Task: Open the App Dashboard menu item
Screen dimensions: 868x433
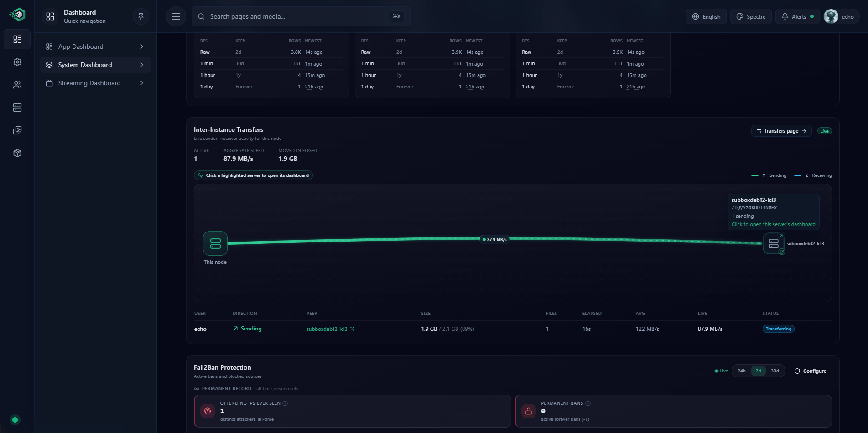Action: [95, 46]
